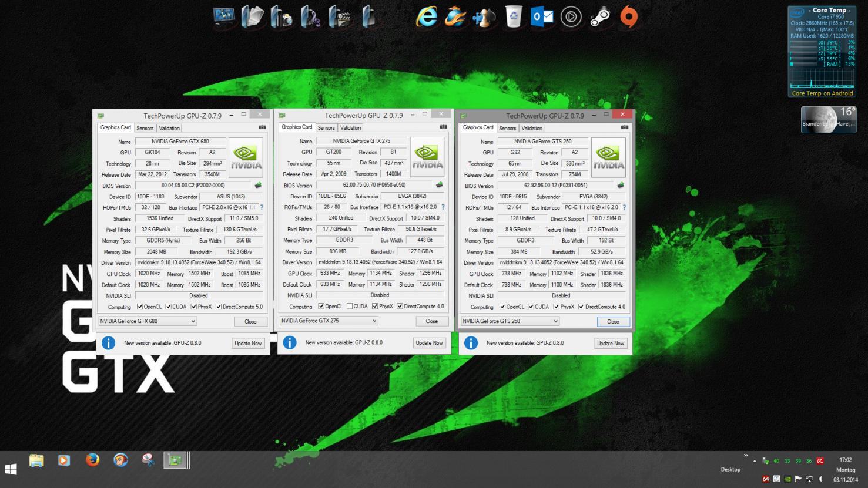Click the GTX 680 Name field
This screenshot has height=488, width=868.
180,141
